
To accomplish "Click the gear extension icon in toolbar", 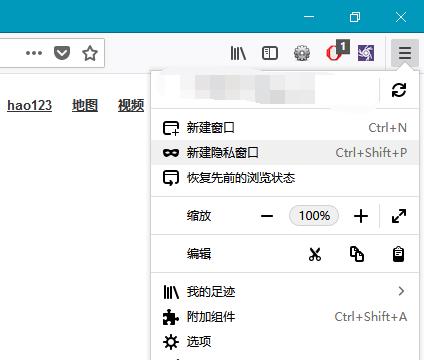I will pos(302,53).
